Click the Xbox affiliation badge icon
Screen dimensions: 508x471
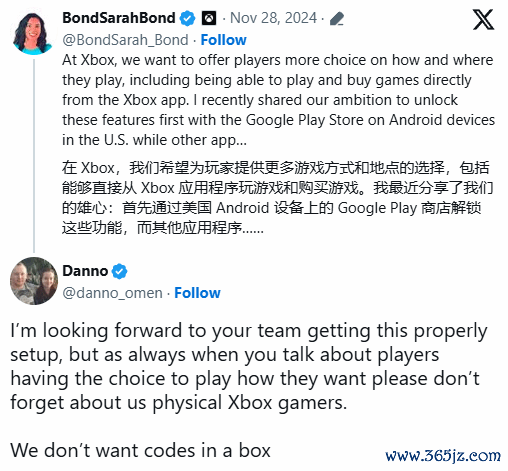pos(209,18)
